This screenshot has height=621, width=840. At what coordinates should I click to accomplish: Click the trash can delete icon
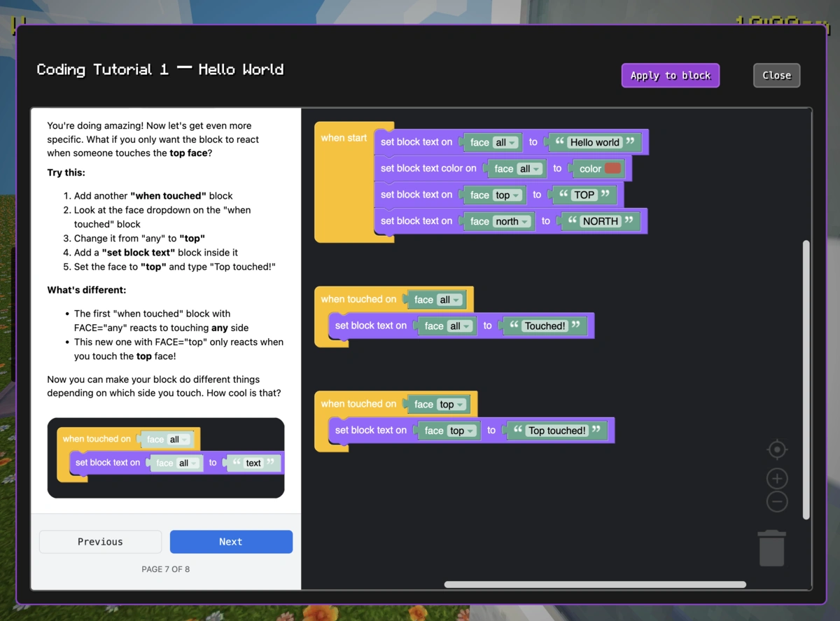(771, 548)
